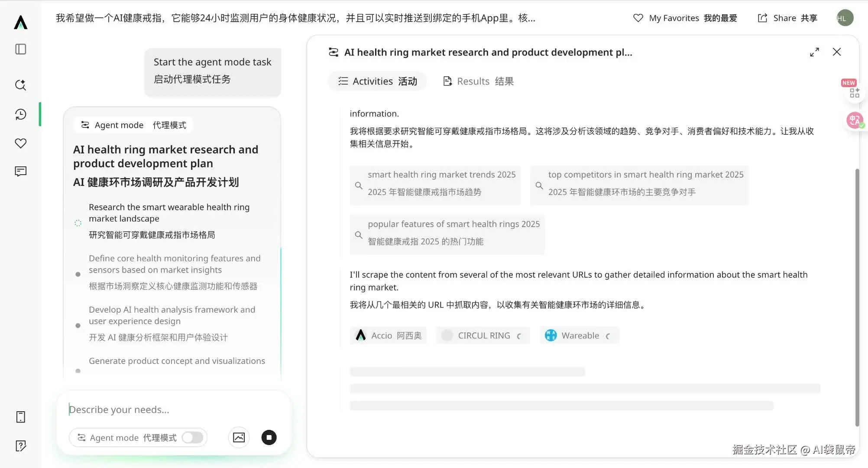
Task: Click the Share button
Action: pos(787,18)
